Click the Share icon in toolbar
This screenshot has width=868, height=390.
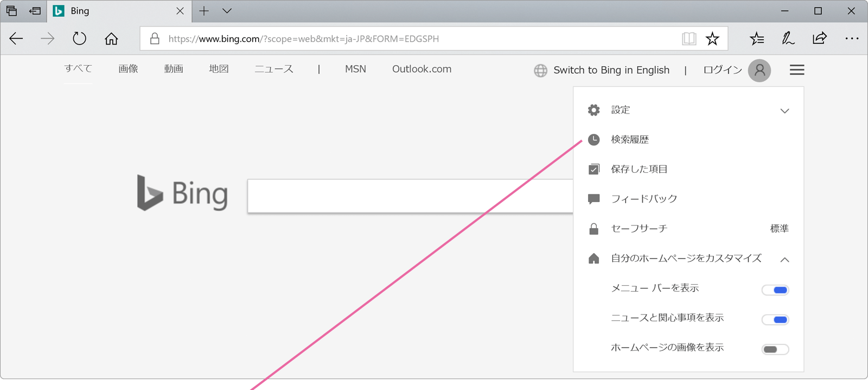(819, 39)
